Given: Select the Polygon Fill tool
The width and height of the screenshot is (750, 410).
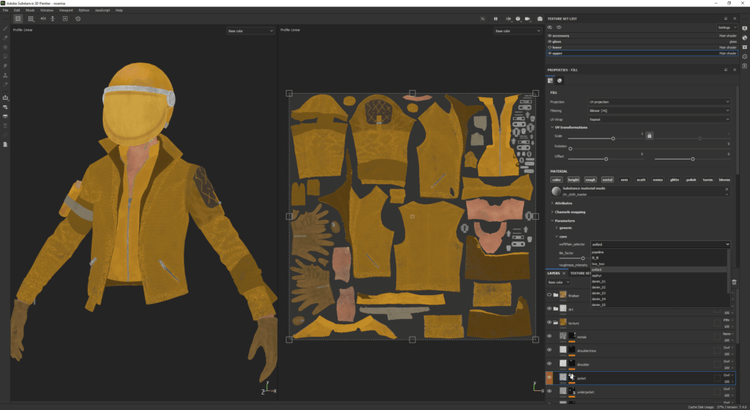Looking at the screenshot, I should [5, 56].
